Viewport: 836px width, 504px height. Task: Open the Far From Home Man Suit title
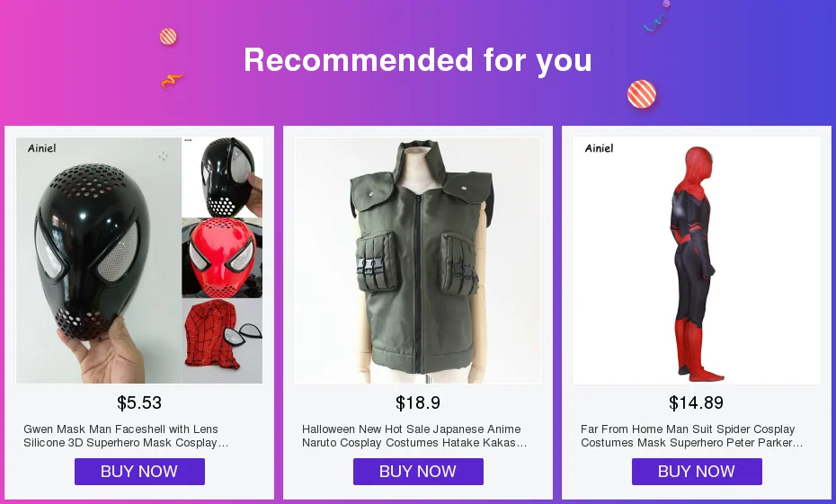691,436
